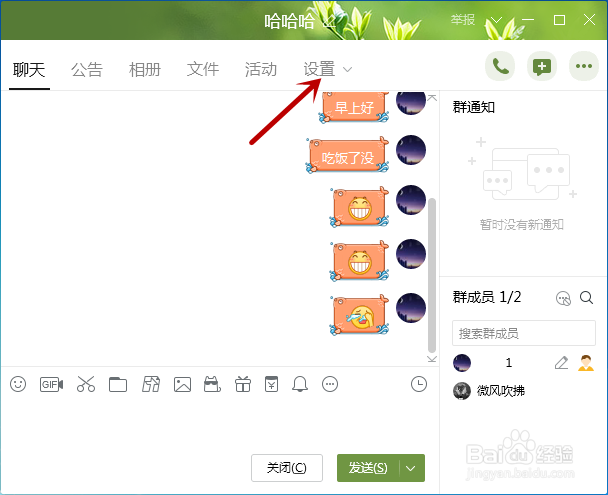Viewport: 608px width, 495px height.
Task: Focus the 搜索群成员 search field
Action: (x=524, y=333)
